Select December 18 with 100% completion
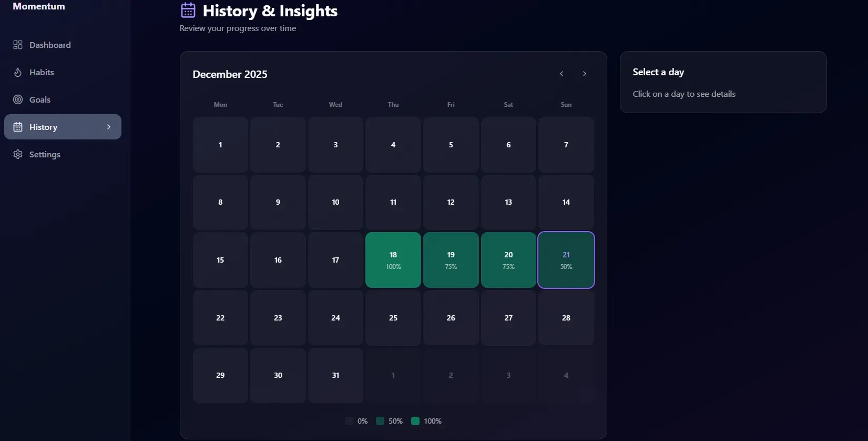The height and width of the screenshot is (441, 868). (x=393, y=260)
